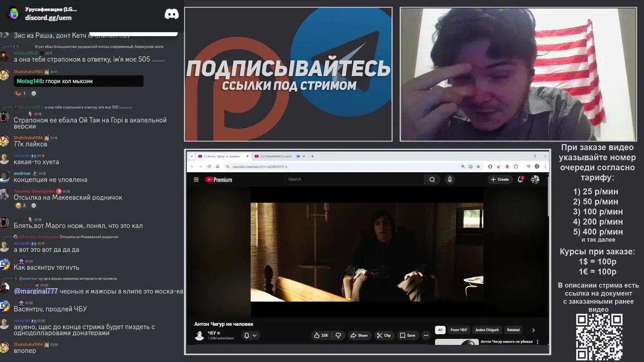
Task: Bookmark this page with star icon
Action: point(478,166)
